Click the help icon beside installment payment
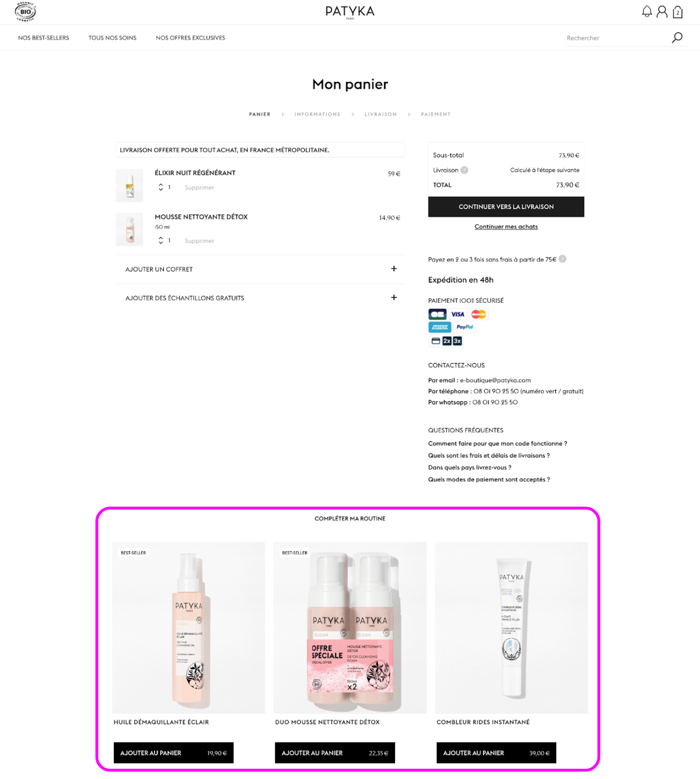 [562, 259]
